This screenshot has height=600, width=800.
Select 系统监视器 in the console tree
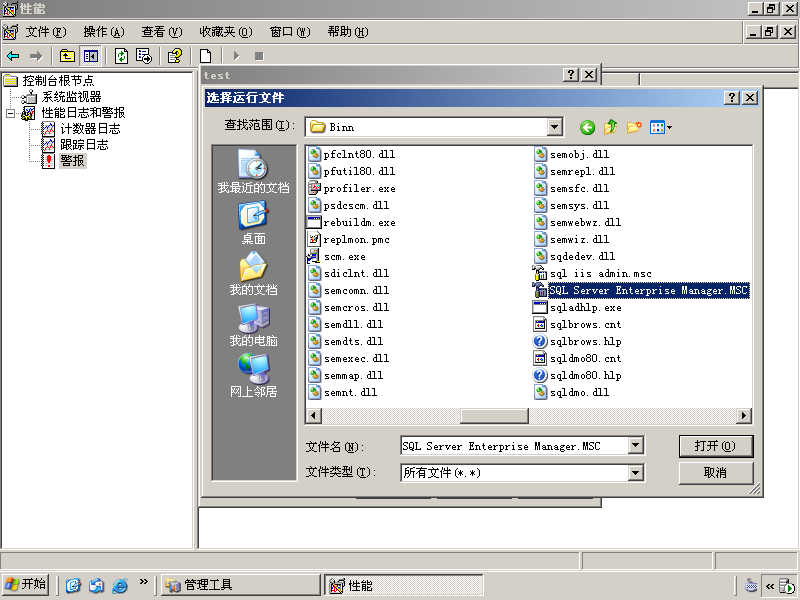71,97
